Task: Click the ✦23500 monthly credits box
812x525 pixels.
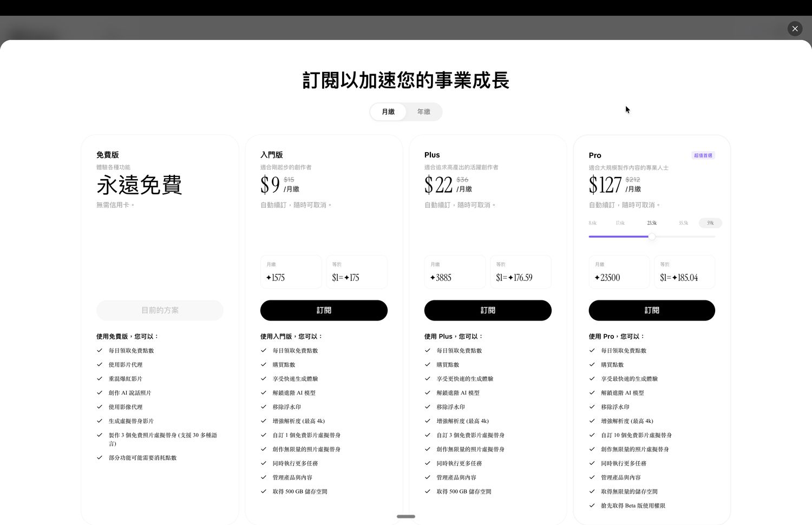Action: pyautogui.click(x=619, y=272)
